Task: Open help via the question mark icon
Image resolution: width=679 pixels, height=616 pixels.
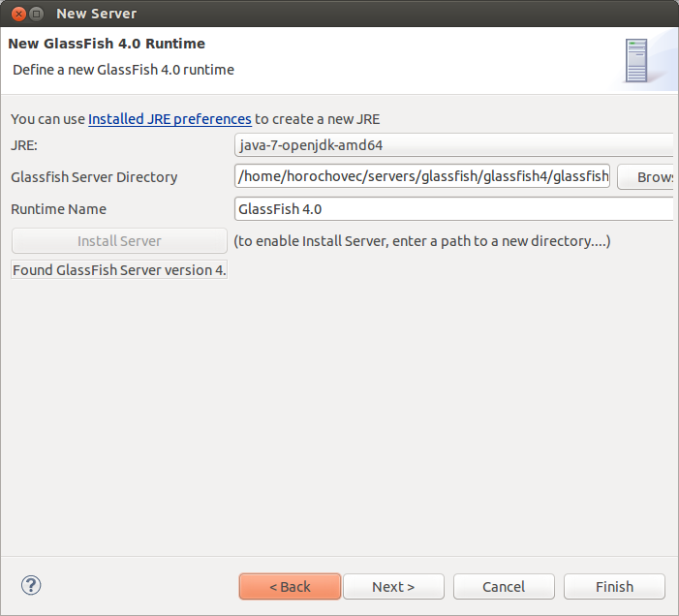Action: point(31,585)
